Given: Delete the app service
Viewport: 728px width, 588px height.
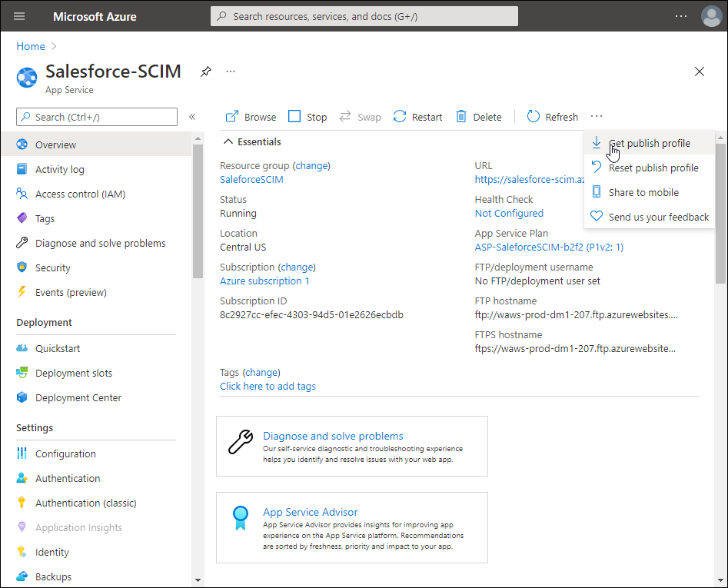Looking at the screenshot, I should (478, 117).
